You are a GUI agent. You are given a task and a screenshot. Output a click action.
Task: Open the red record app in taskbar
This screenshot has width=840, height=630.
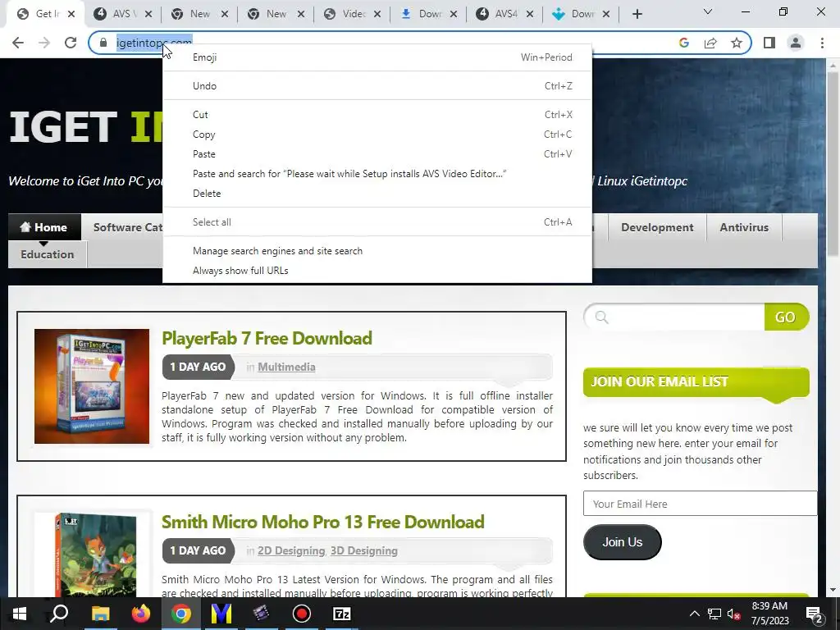[302, 614]
